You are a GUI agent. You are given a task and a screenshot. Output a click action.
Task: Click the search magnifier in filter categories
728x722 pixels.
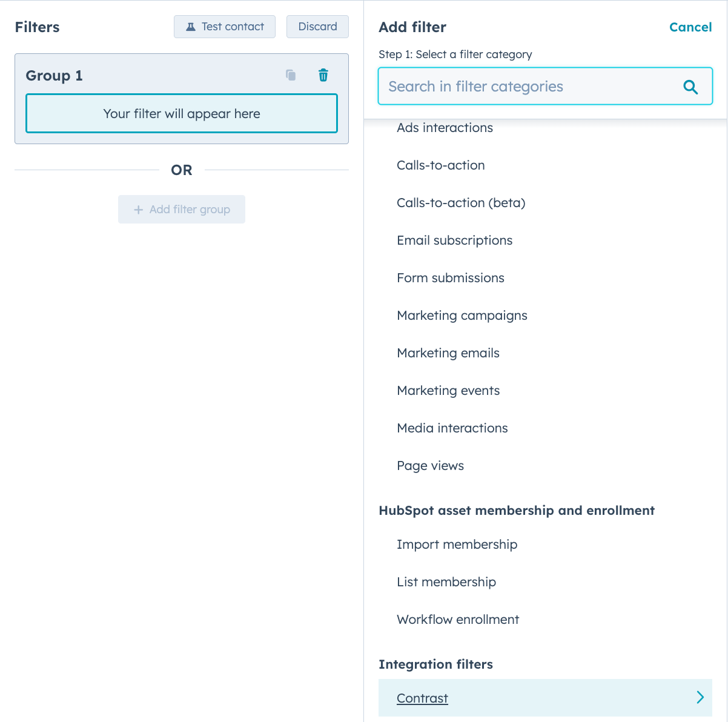click(x=690, y=87)
